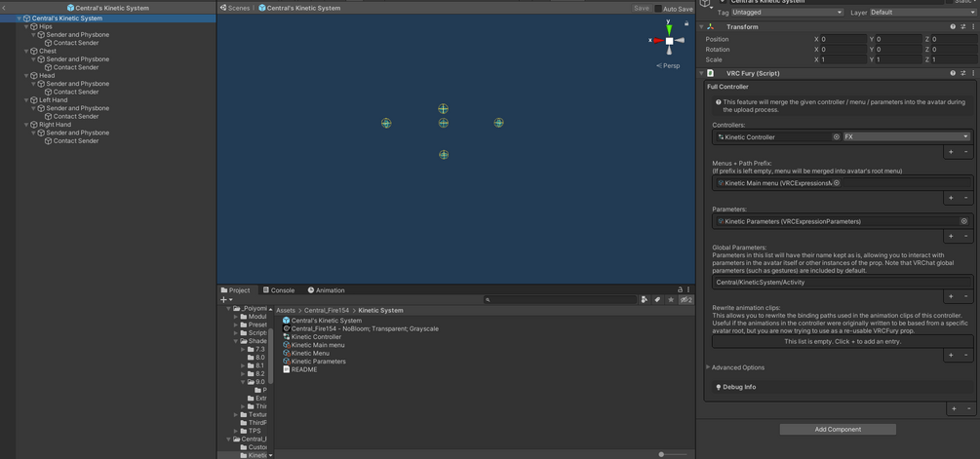Click the VRC Fury script help icon
The width and height of the screenshot is (980, 459).
(x=953, y=73)
